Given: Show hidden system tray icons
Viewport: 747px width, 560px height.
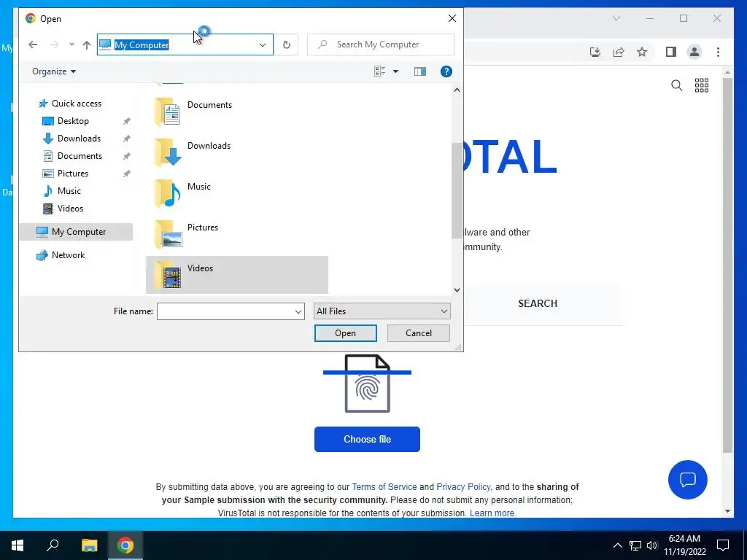Looking at the screenshot, I should (617, 545).
